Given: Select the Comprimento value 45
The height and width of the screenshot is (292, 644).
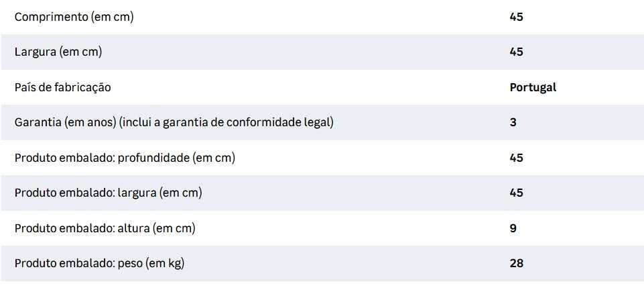Looking at the screenshot, I should coord(516,17).
